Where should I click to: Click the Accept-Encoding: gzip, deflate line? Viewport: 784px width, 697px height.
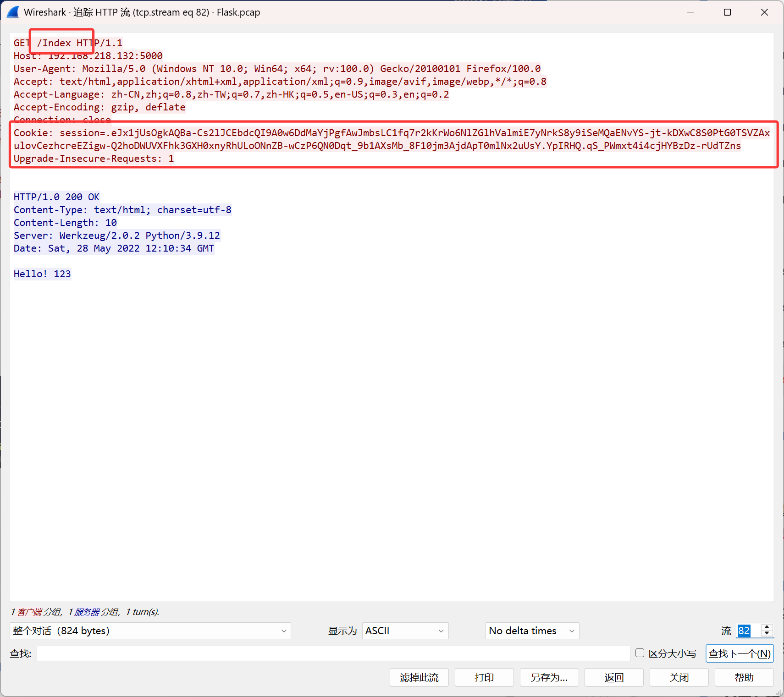coord(99,107)
